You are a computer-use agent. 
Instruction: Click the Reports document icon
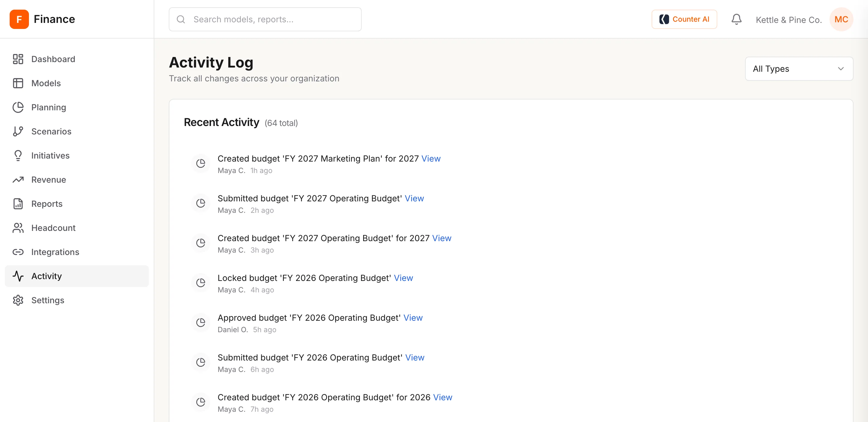click(x=18, y=203)
